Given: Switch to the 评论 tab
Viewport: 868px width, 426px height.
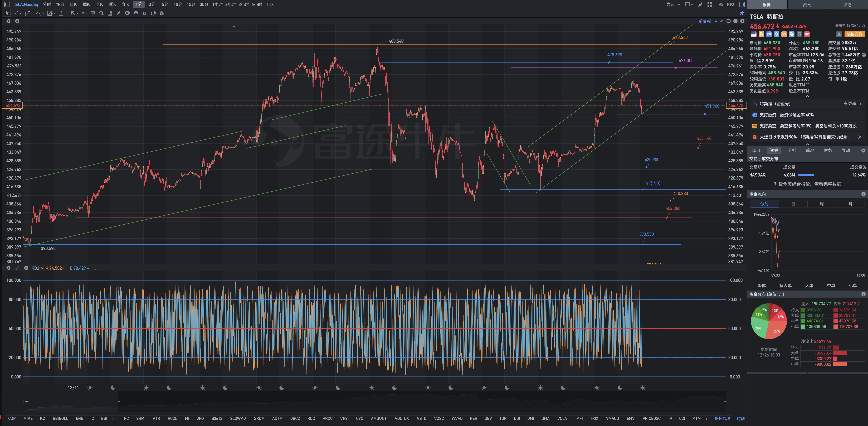Looking at the screenshot, I should point(847,4).
